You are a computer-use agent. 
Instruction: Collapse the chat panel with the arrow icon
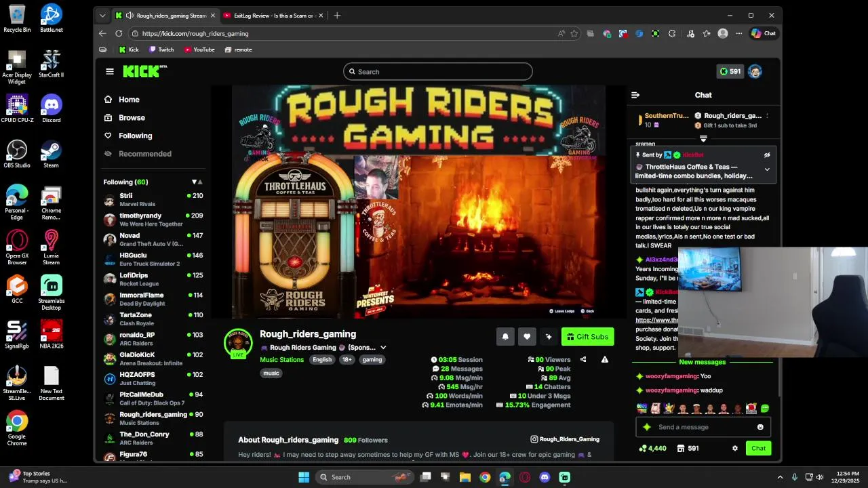coord(635,96)
